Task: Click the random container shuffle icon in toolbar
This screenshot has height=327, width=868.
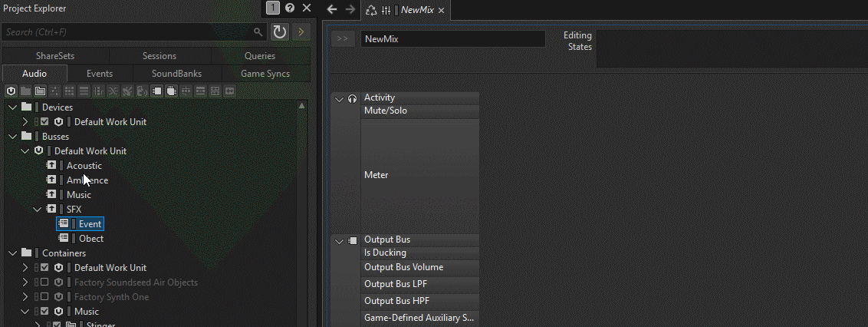Action: click(x=113, y=91)
